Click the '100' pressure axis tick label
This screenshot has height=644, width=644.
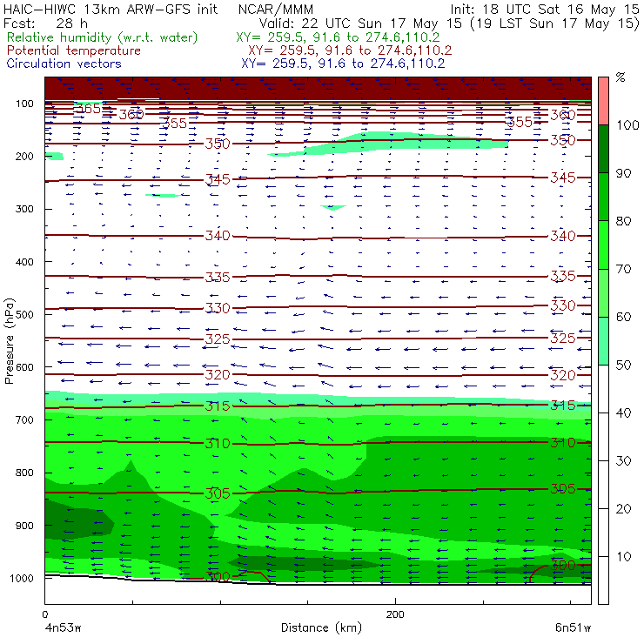point(24,104)
